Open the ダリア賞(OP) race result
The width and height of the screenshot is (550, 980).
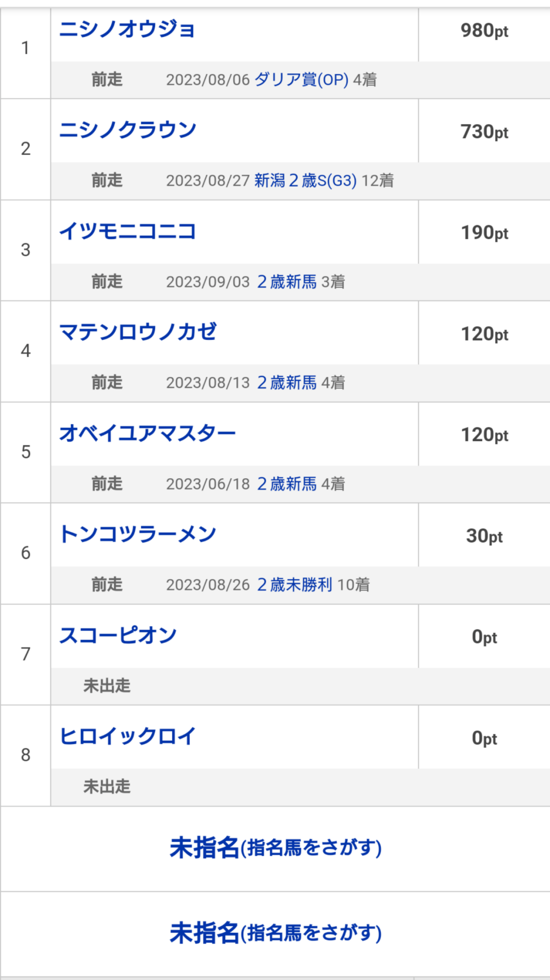coord(301,79)
